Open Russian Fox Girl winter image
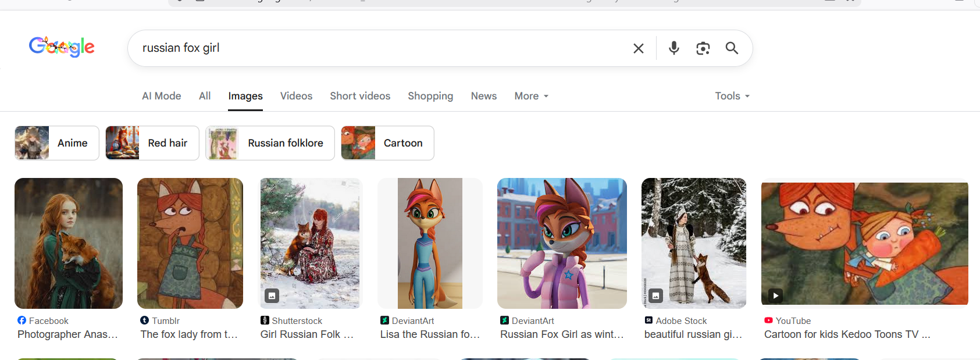 pos(562,243)
